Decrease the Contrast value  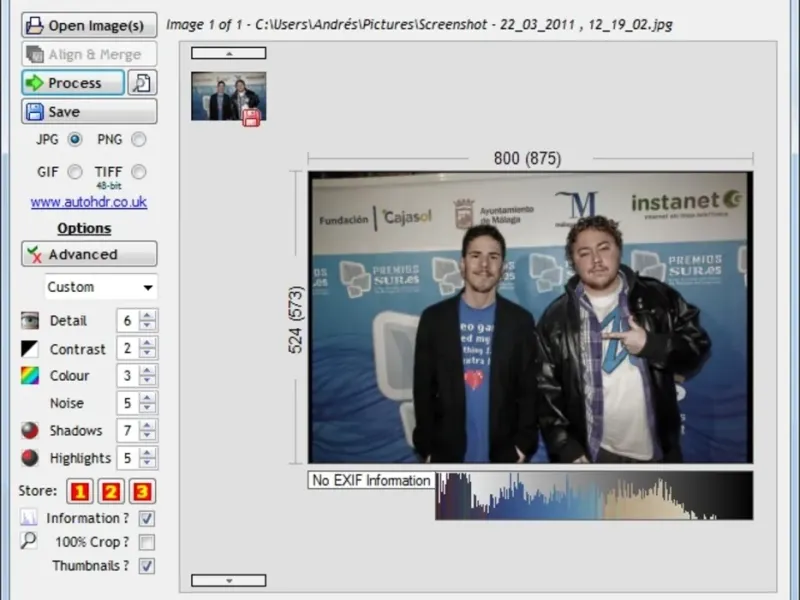[x=147, y=354]
